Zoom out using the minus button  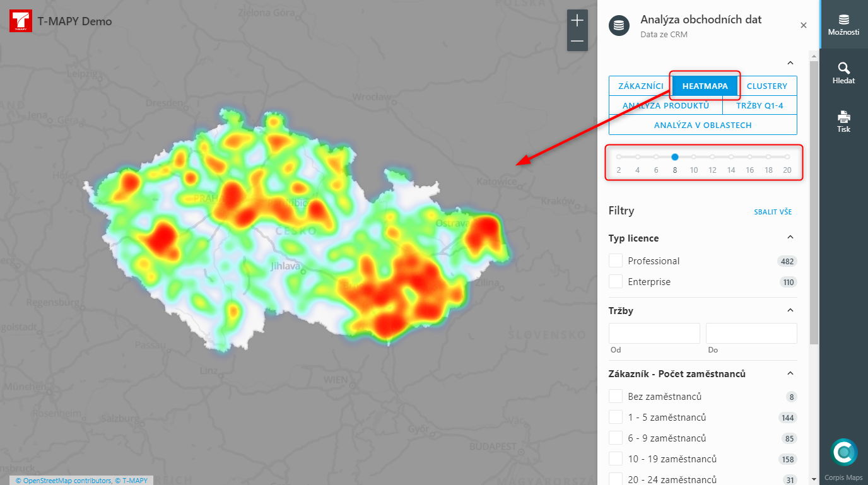click(x=577, y=42)
